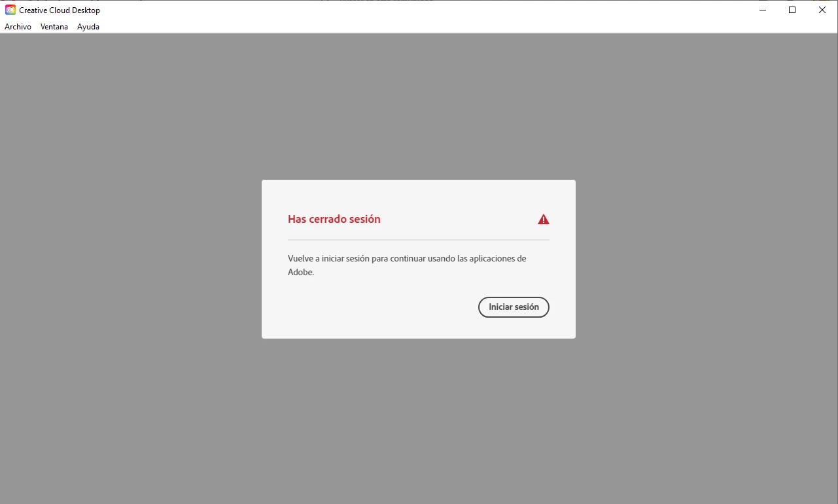Image resolution: width=838 pixels, height=504 pixels.
Task: Open the Archivo menu
Action: tap(18, 27)
